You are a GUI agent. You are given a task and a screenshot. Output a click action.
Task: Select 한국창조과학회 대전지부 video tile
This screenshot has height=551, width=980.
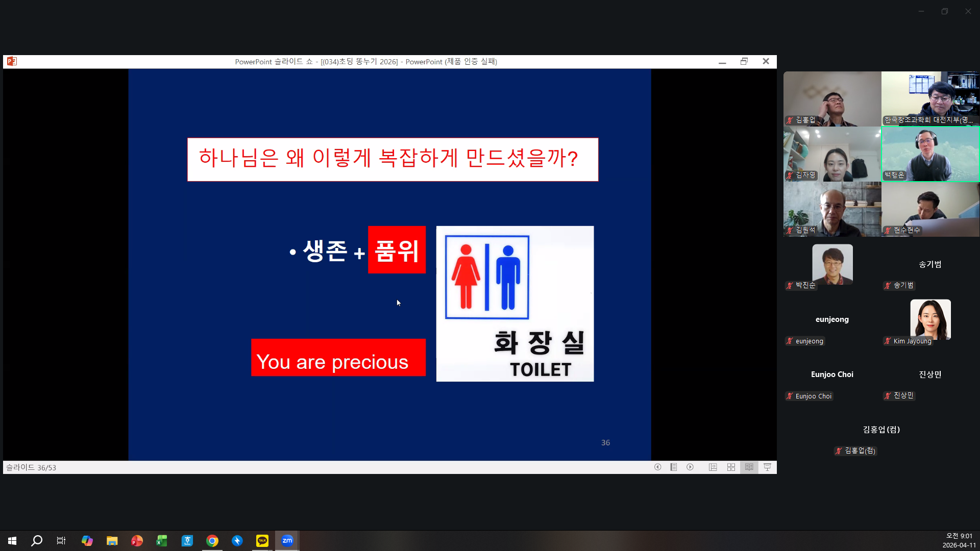(x=930, y=98)
